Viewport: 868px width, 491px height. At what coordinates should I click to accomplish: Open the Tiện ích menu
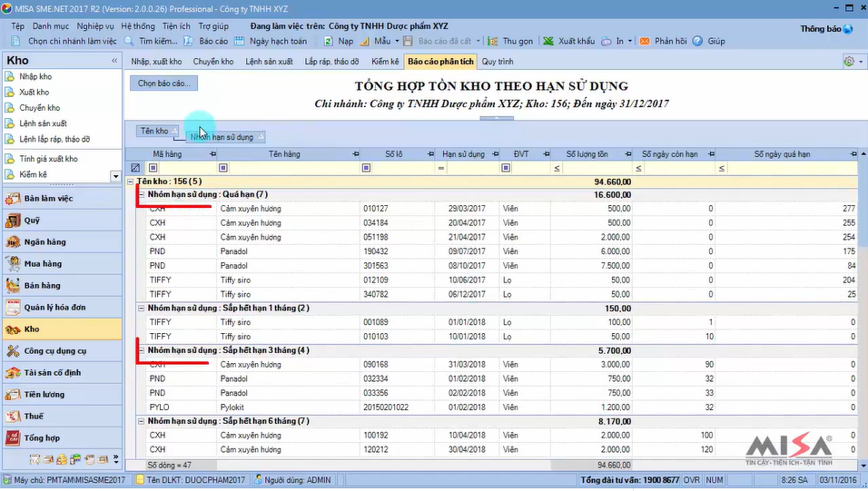176,26
